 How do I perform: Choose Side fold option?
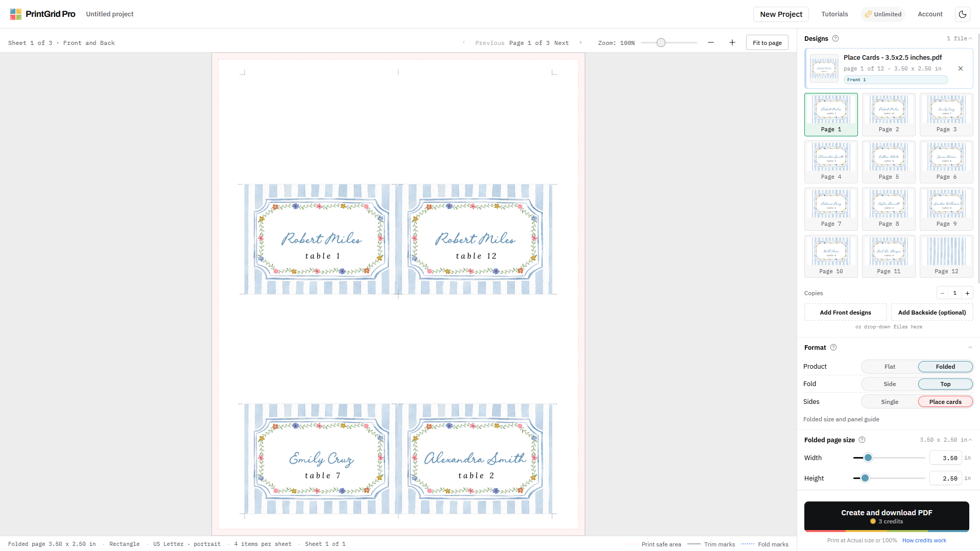[890, 384]
